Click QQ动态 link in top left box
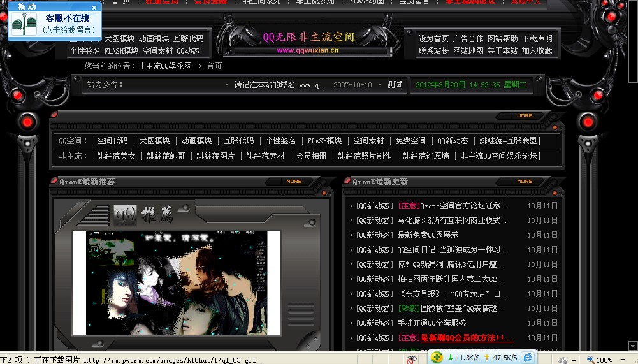Screen dimensions: 638x364 click(189, 50)
